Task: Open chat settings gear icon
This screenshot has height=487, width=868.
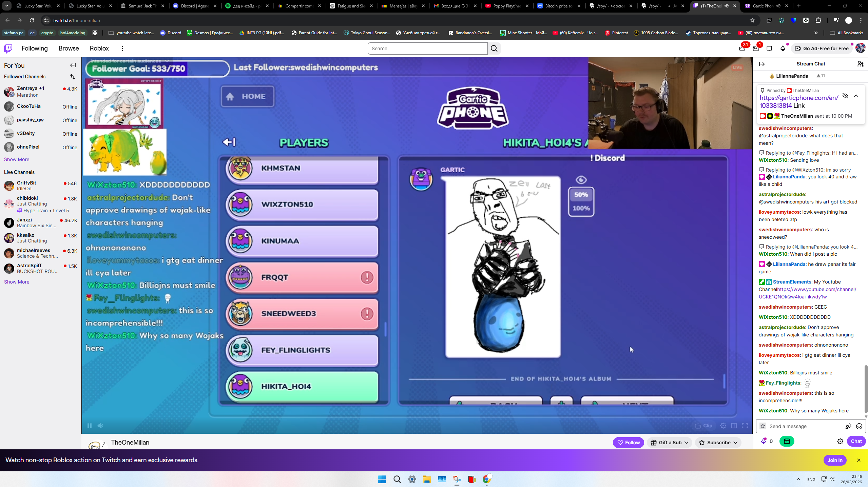Action: [840, 441]
